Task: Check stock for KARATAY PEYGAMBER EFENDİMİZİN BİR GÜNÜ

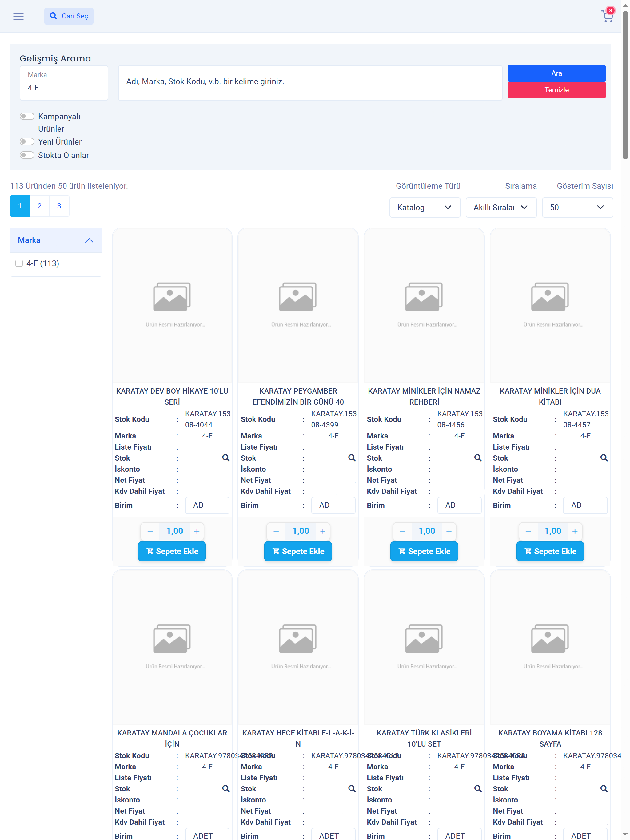Action: [352, 458]
